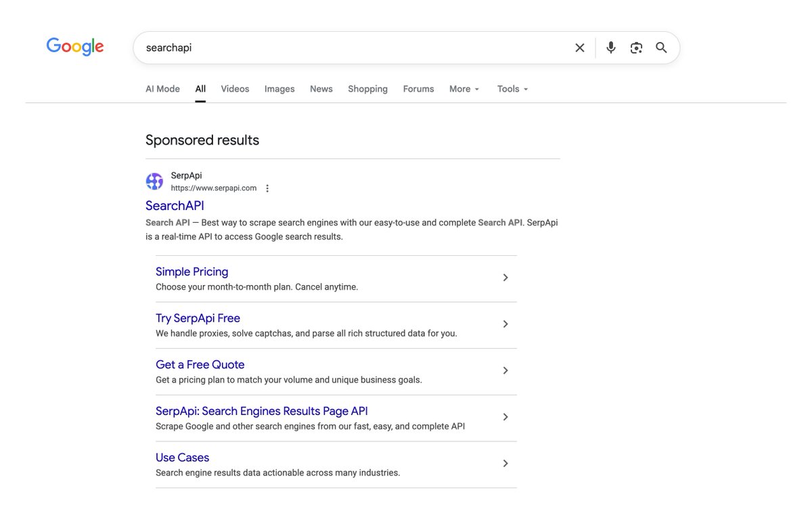Click the 'Best way to scrape search engines' snippet

click(x=352, y=230)
